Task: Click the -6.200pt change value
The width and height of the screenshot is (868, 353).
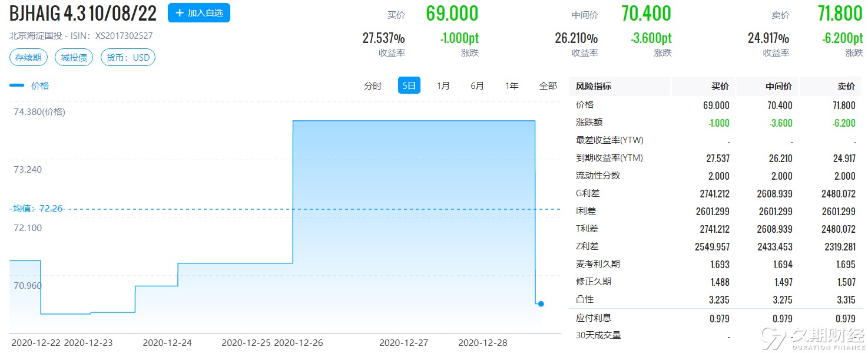Action: pos(843,39)
